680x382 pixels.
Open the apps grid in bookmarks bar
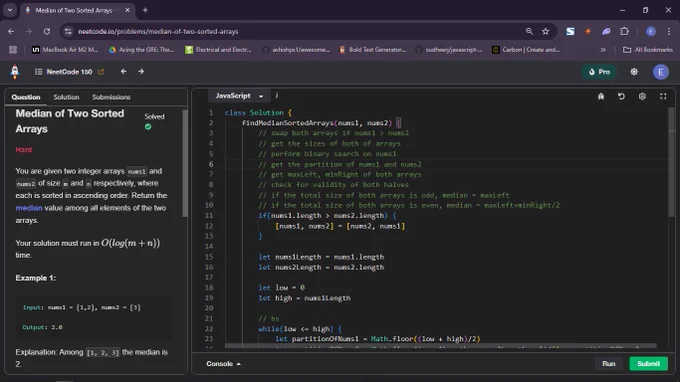tap(13, 50)
